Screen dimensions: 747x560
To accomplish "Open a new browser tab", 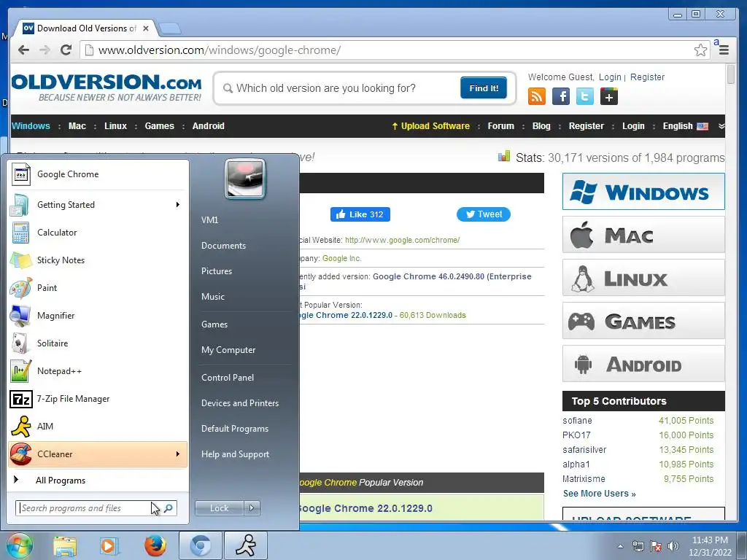I will tap(169, 28).
